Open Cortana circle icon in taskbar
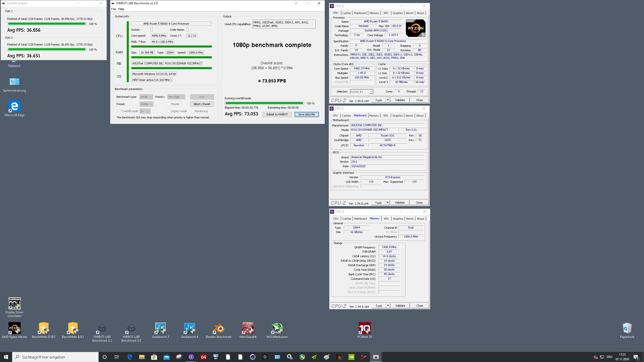 point(105,357)
